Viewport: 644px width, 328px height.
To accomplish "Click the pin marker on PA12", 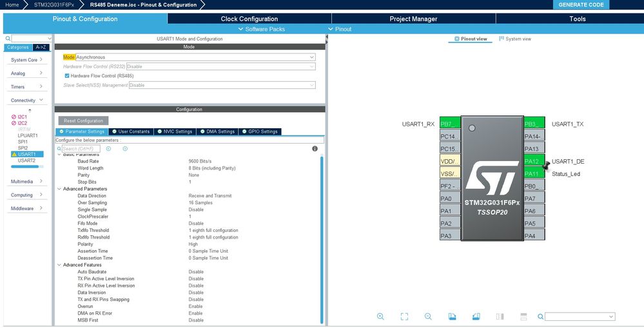I will (x=546, y=166).
